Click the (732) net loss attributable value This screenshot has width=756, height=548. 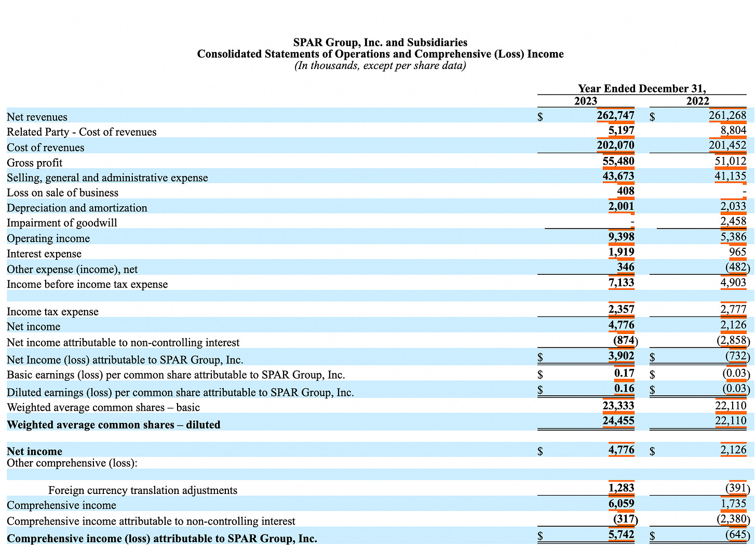pyautogui.click(x=738, y=357)
